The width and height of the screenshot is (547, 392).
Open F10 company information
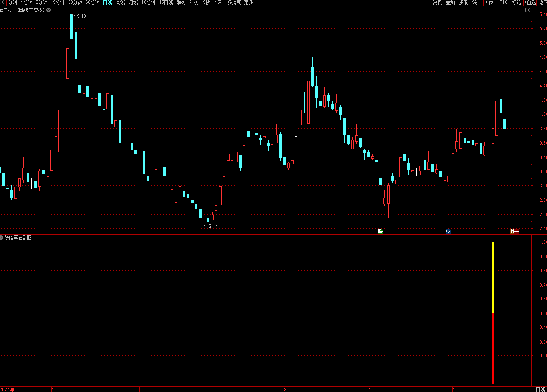(x=503, y=3)
